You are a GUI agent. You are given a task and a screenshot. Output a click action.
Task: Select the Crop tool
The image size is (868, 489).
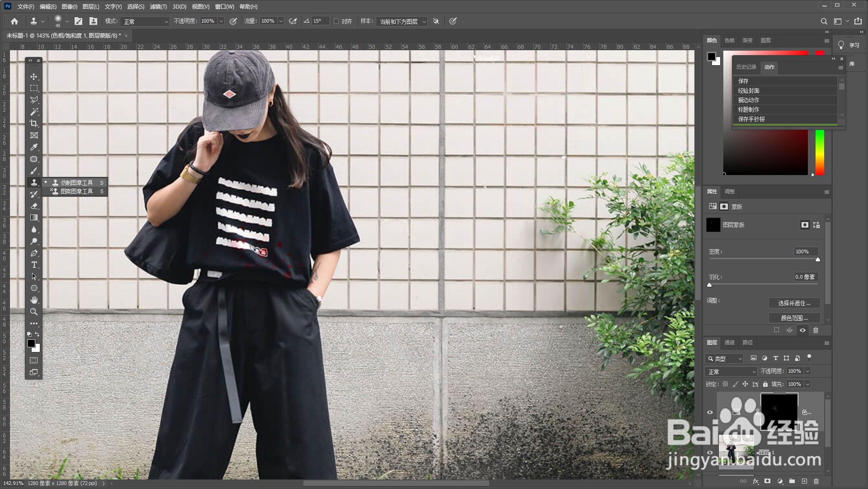(x=34, y=123)
